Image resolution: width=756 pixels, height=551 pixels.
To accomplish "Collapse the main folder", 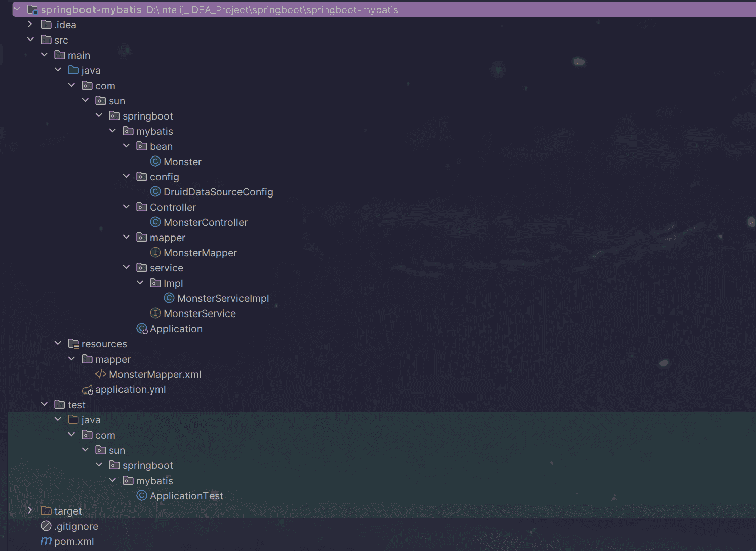I will (45, 55).
